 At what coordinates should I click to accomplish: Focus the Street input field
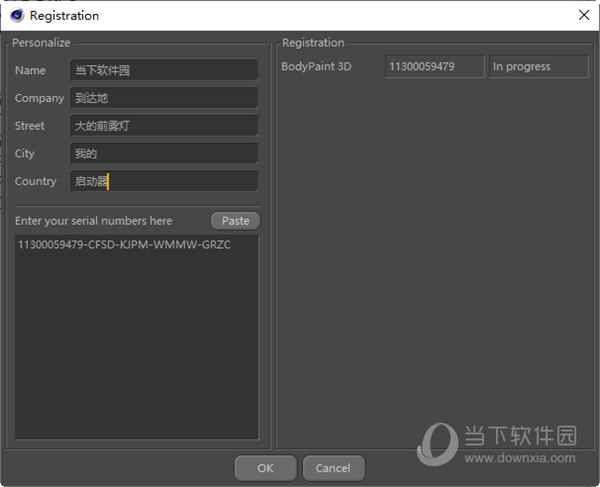[x=164, y=126]
